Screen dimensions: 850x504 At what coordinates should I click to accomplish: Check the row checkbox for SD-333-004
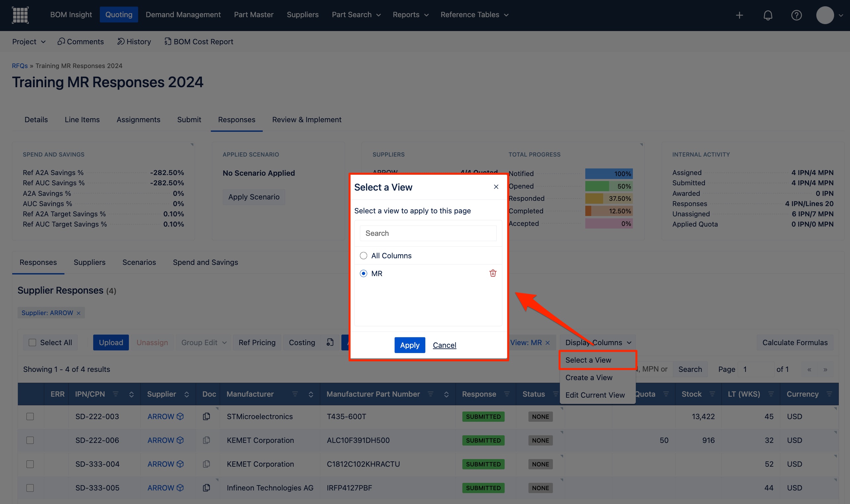pyautogui.click(x=30, y=464)
